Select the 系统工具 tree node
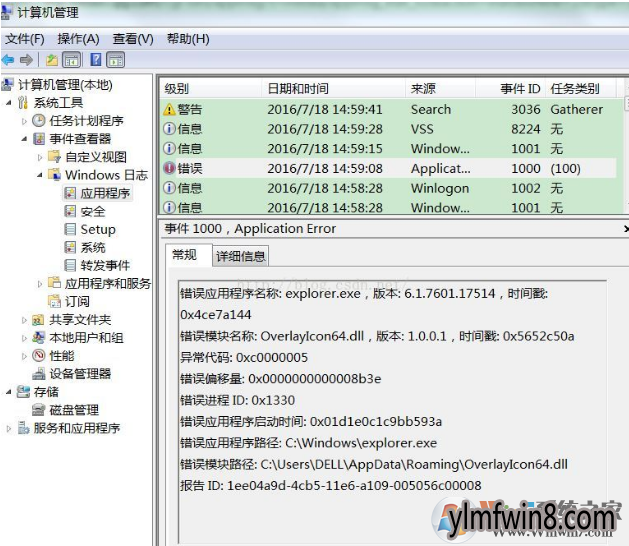This screenshot has width=629, height=546. 58,103
